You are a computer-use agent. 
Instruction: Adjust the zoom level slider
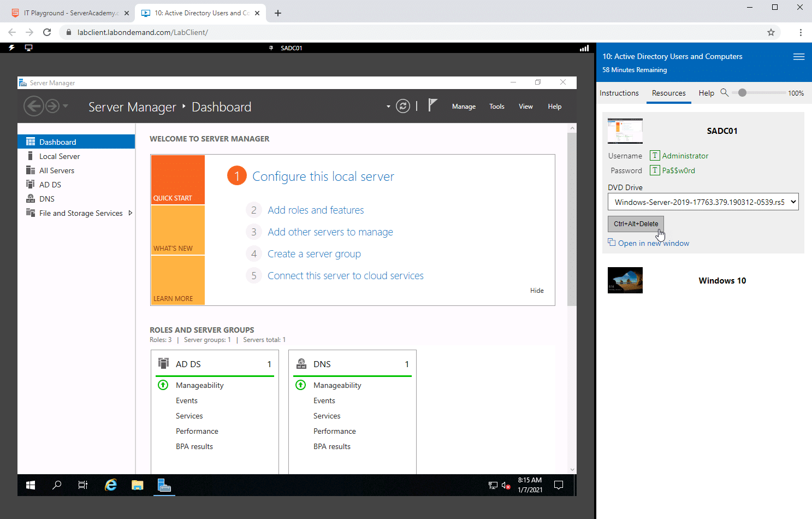point(742,93)
